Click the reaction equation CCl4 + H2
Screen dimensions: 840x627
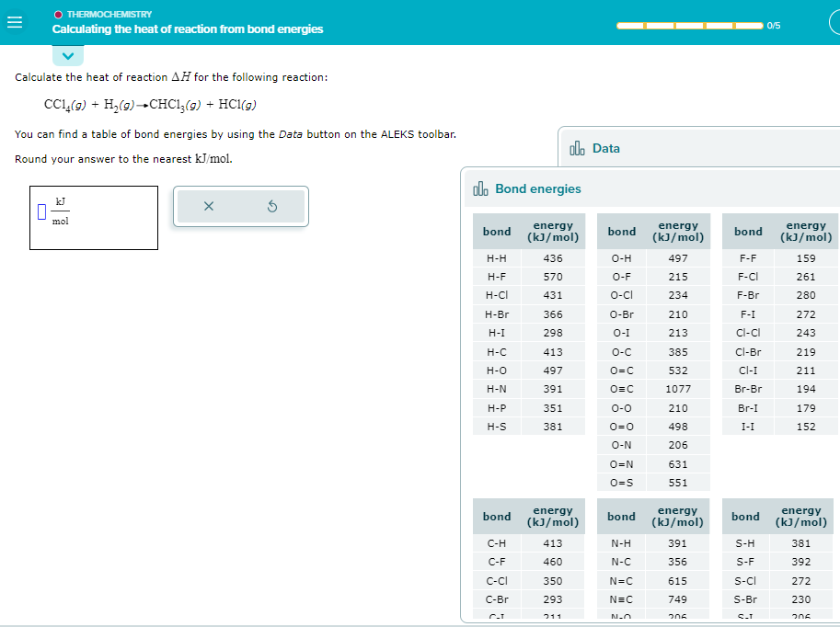[150, 105]
